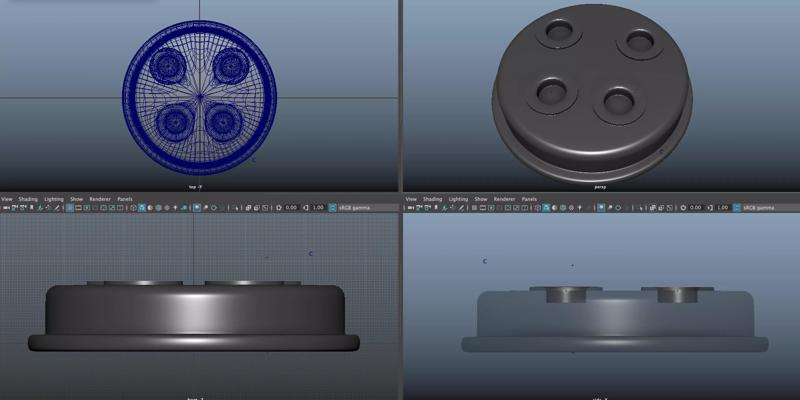Toggle Film Gate in lower-left panel toolbar
Viewport: 800px width, 400px height.
pyautogui.click(x=79, y=208)
